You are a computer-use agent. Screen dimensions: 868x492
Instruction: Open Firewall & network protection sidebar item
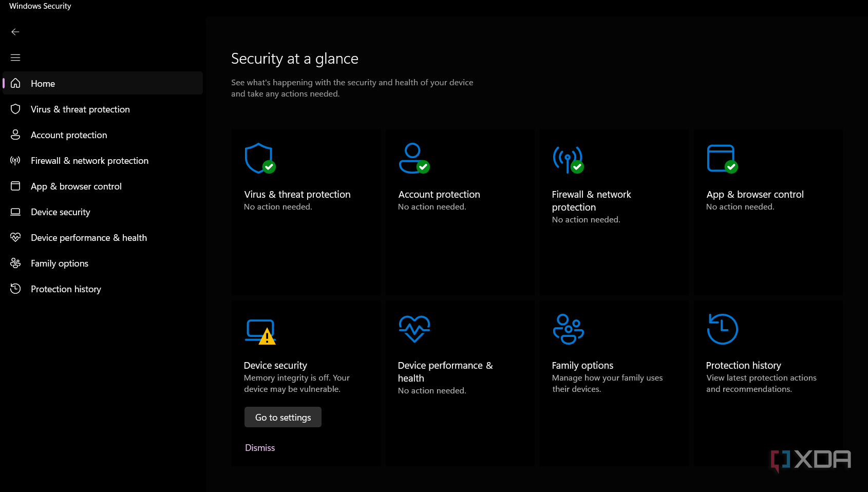point(103,160)
